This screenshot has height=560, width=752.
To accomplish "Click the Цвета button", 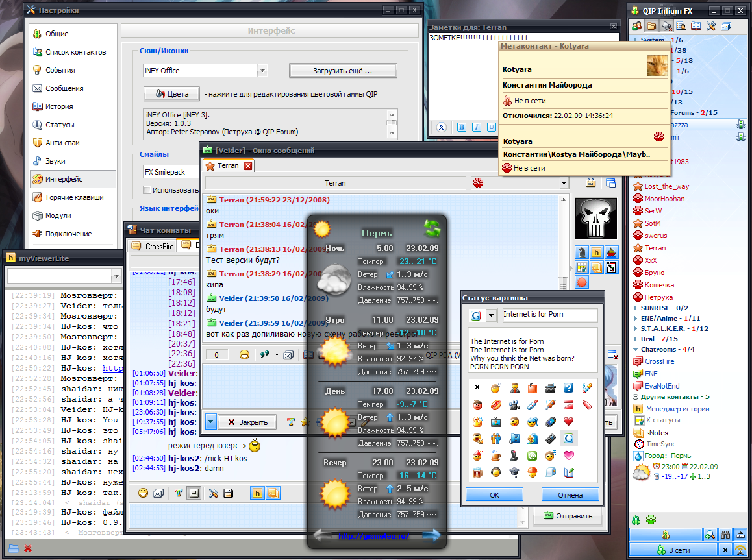I will point(171,94).
